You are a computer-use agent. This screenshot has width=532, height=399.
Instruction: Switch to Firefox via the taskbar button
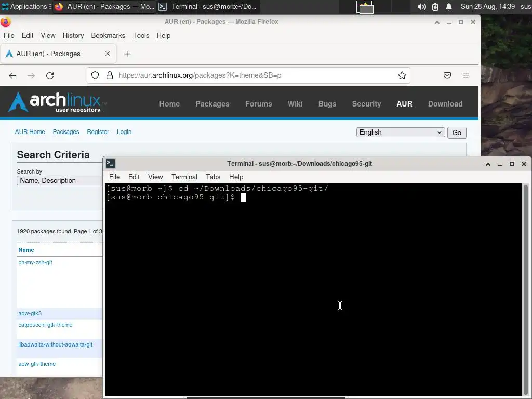tap(104, 6)
